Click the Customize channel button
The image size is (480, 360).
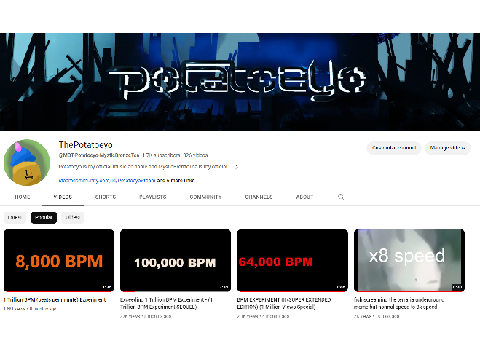point(394,148)
